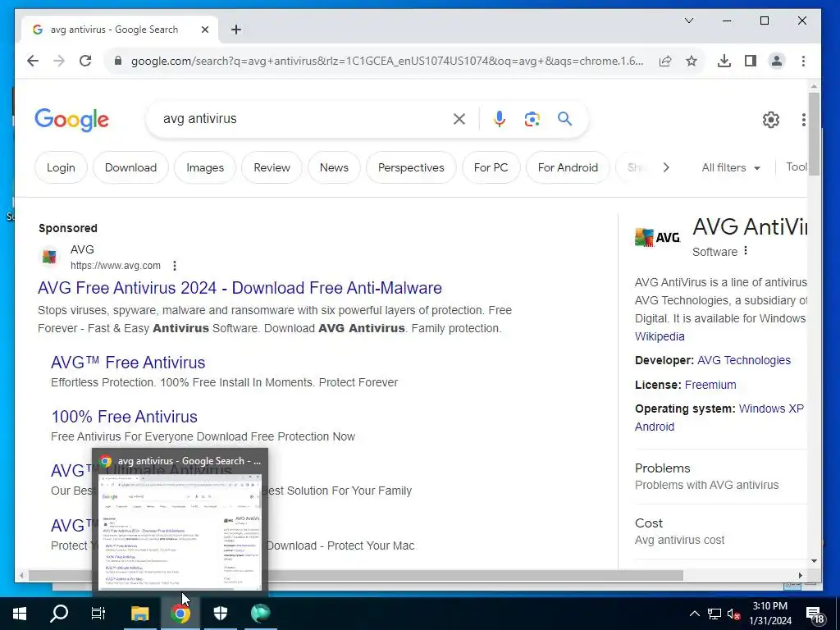840x630 pixels.
Task: Open the Windows XP operating system link
Action: click(771, 409)
